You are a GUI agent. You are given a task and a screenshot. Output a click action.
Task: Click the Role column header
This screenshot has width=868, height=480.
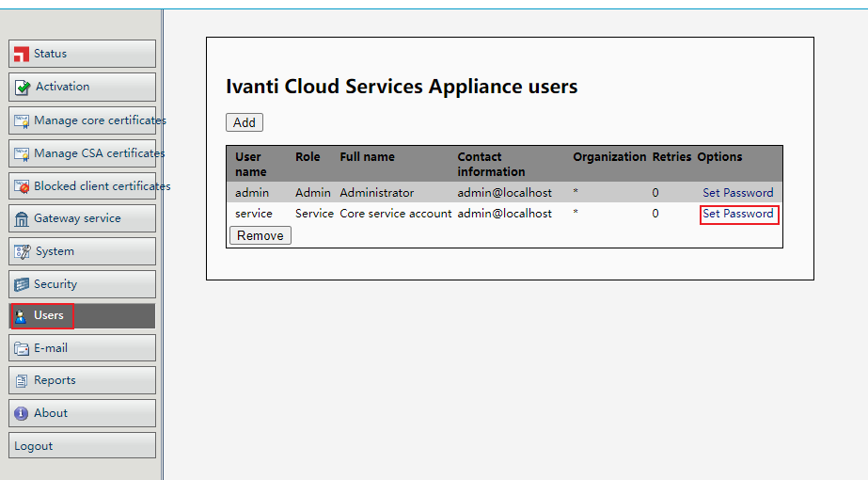coord(308,157)
